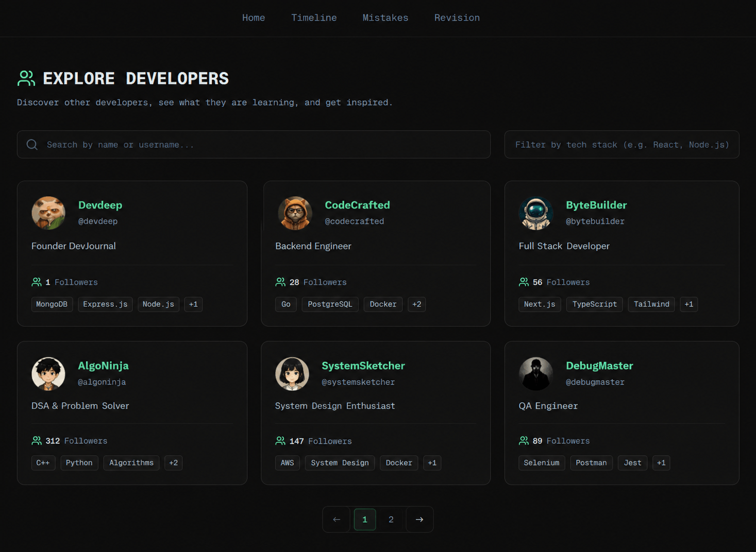Go to next page with right arrow
This screenshot has height=552, width=756.
coord(419,520)
